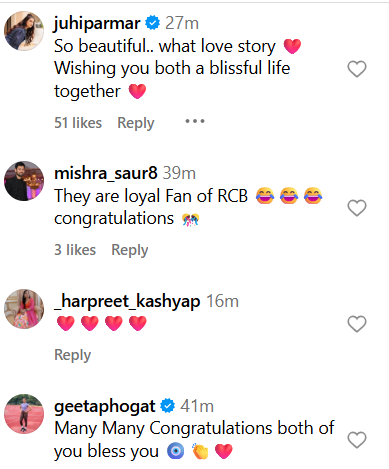Open the geetaphogat username link
The height and width of the screenshot is (469, 389).
pyautogui.click(x=105, y=407)
